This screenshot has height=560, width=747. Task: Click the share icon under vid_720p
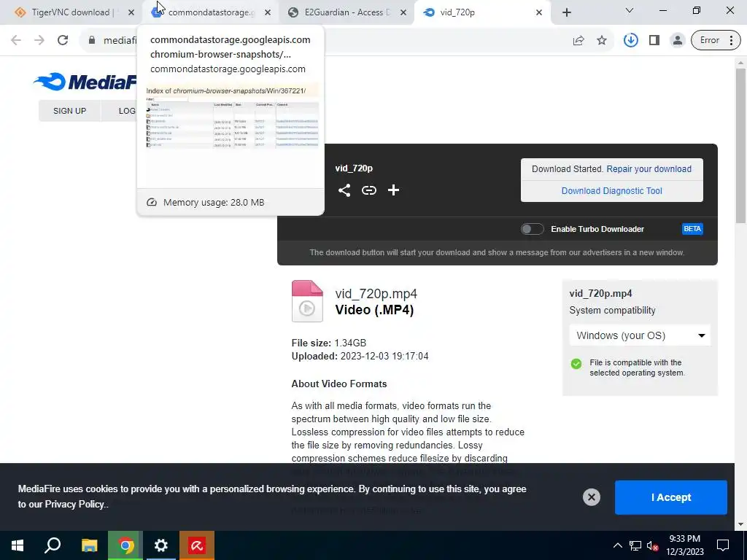pos(344,190)
